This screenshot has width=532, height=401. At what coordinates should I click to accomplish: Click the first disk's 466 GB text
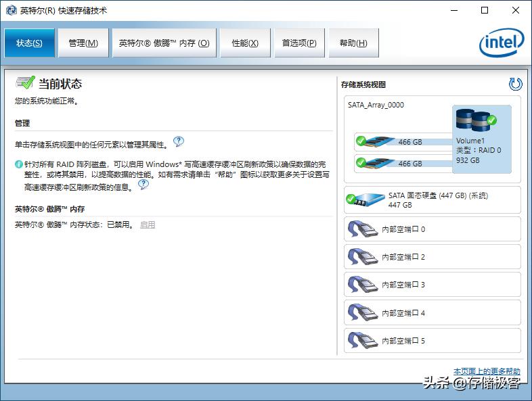tap(410, 142)
